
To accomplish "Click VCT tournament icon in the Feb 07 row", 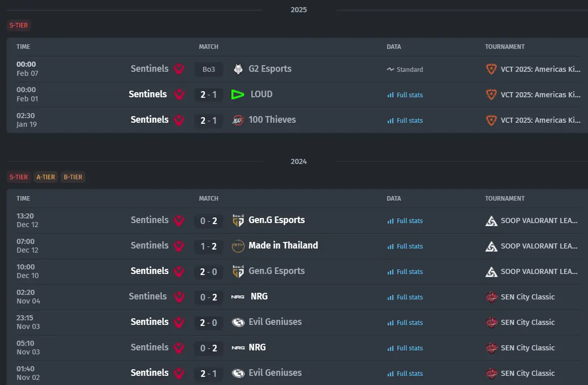I will tap(491, 69).
